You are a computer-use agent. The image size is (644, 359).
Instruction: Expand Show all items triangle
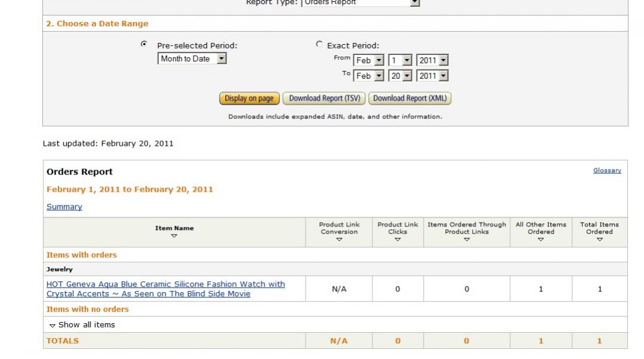(53, 326)
